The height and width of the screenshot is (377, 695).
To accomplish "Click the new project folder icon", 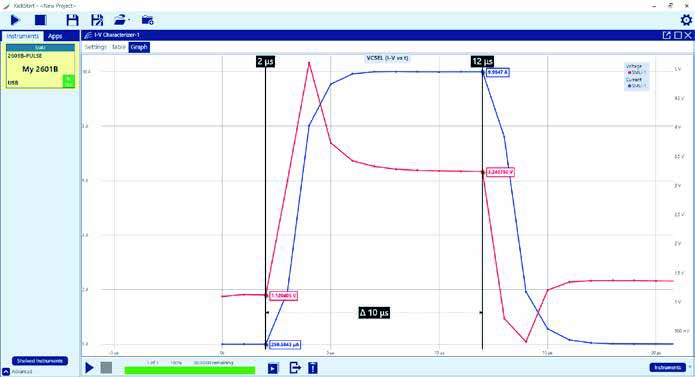I will (x=148, y=20).
